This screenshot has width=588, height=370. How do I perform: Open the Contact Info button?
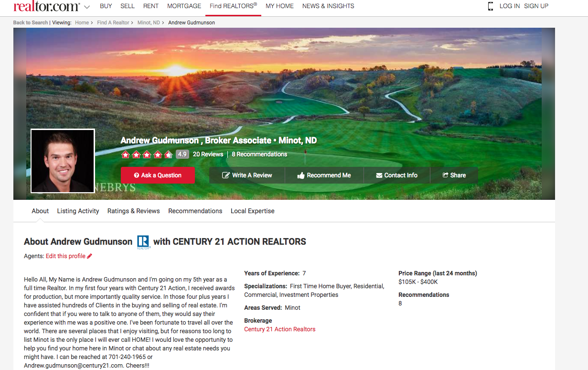click(x=396, y=175)
